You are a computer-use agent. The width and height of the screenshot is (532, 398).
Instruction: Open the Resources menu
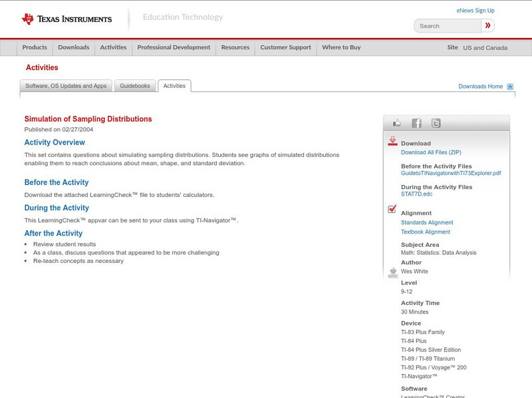[235, 47]
